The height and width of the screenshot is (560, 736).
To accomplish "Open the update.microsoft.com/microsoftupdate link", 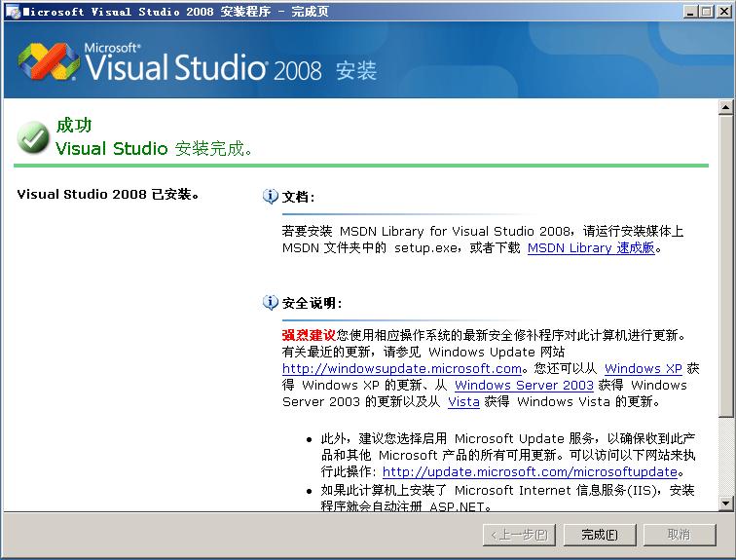I will pos(530,471).
